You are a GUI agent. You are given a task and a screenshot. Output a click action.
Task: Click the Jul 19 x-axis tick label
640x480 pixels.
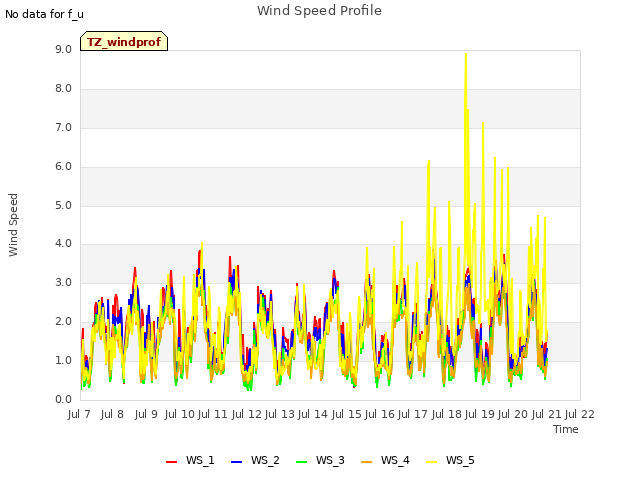(x=480, y=414)
